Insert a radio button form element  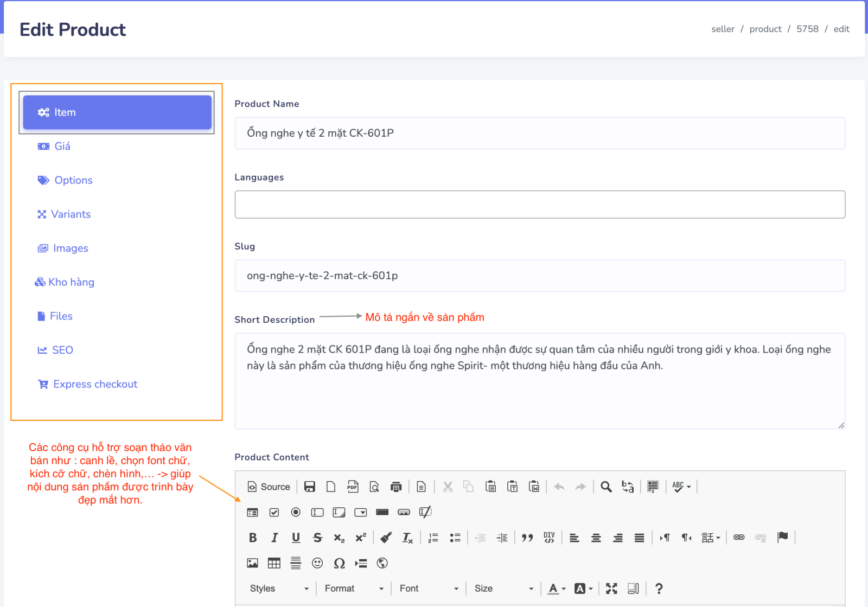pos(296,512)
